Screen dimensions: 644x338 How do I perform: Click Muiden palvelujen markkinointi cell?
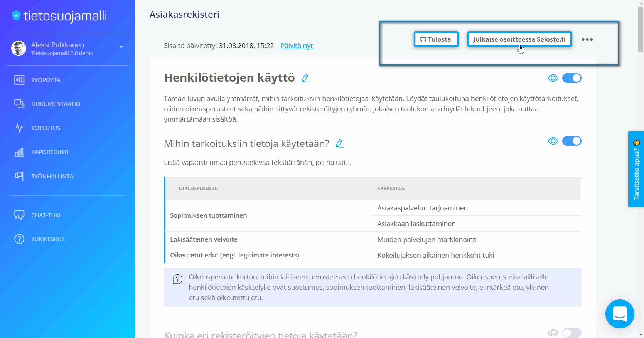pyautogui.click(x=427, y=239)
